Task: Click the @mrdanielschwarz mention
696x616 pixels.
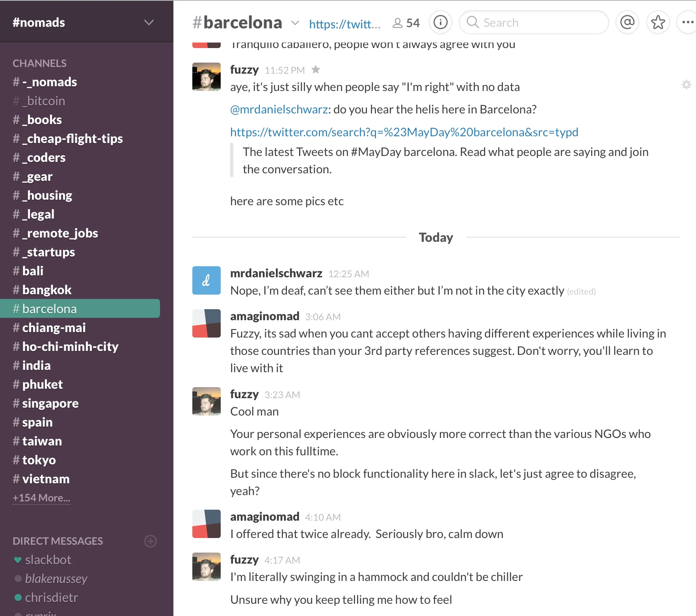Action: [279, 109]
